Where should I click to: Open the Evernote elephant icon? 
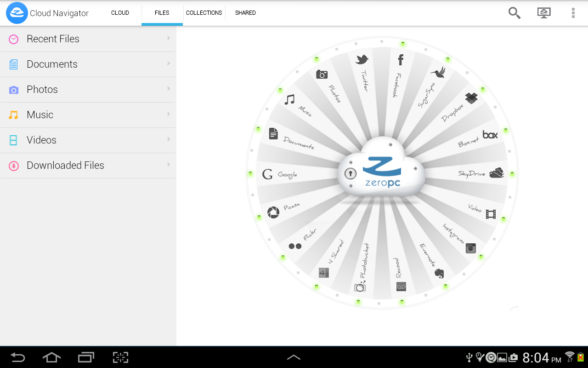click(x=439, y=273)
